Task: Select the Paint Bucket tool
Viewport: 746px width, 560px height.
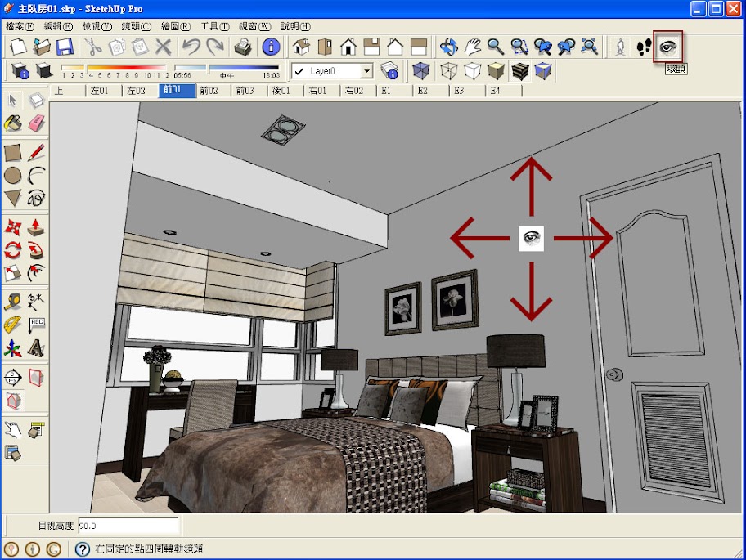Action: coord(13,123)
